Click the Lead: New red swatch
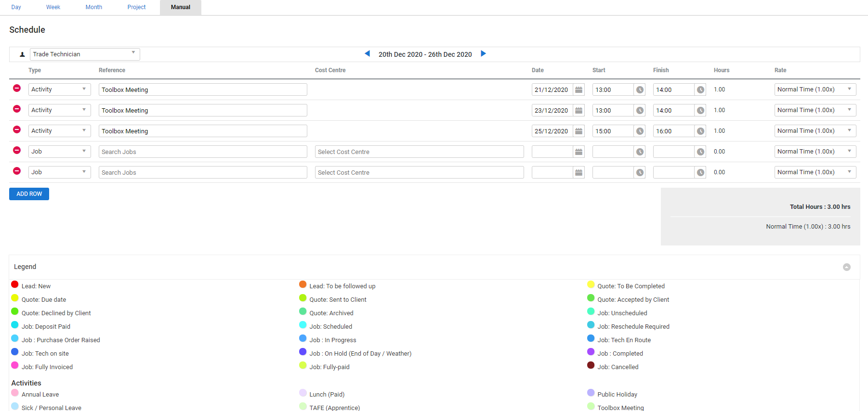 15,284
